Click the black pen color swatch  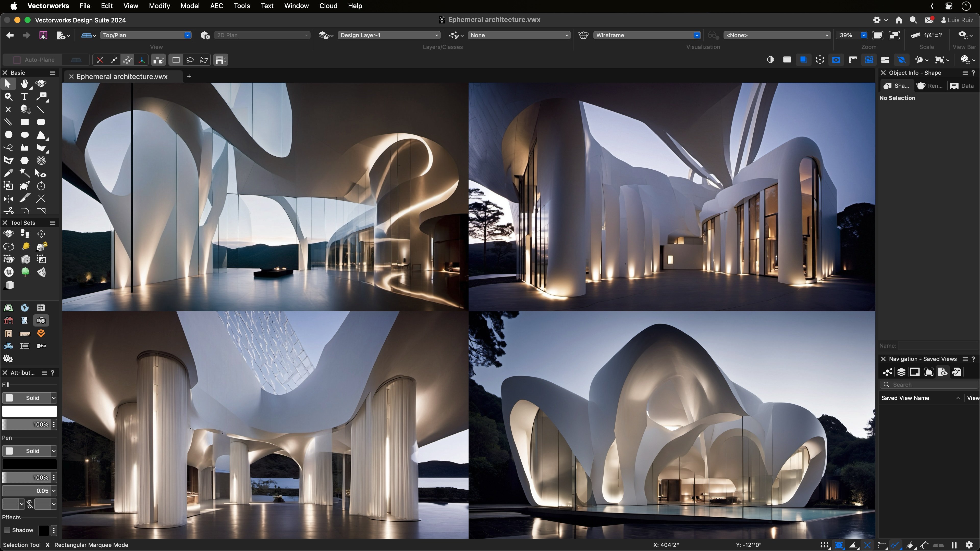30,464
